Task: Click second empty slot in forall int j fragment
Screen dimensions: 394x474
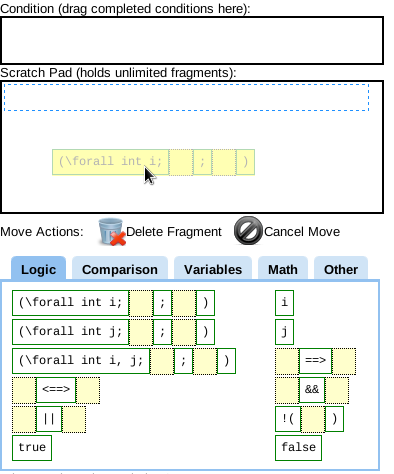Action: pyautogui.click(x=184, y=332)
